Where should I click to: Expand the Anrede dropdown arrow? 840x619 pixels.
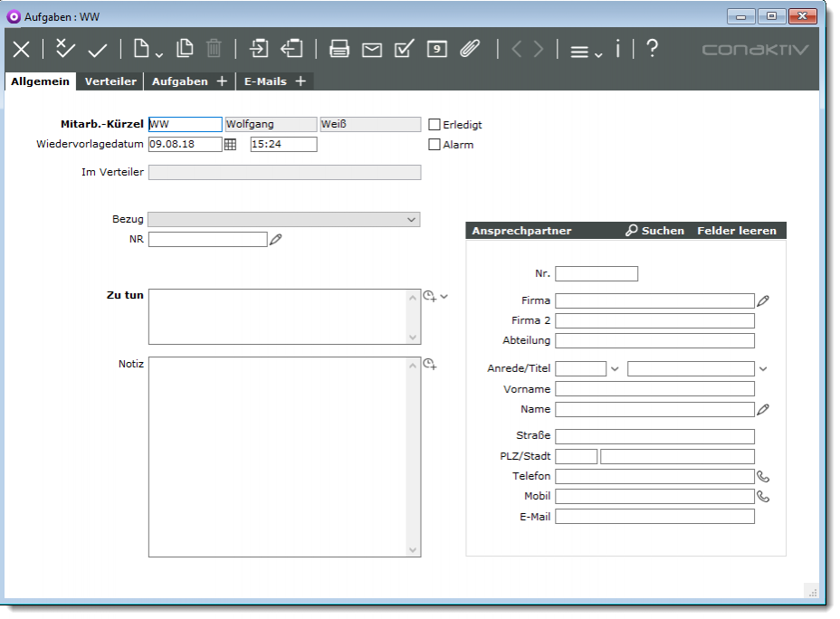pyautogui.click(x=616, y=368)
